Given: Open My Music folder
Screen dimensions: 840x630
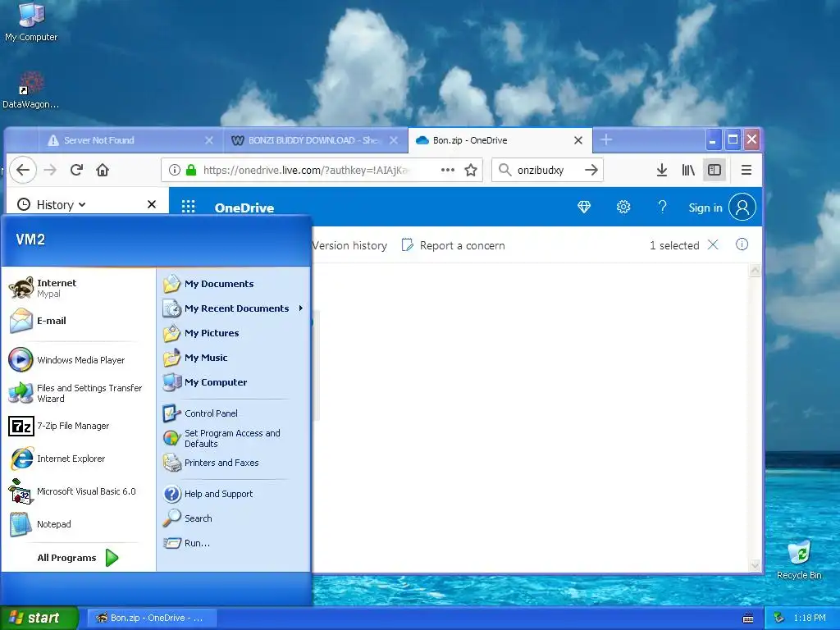Looking at the screenshot, I should pyautogui.click(x=234, y=358).
